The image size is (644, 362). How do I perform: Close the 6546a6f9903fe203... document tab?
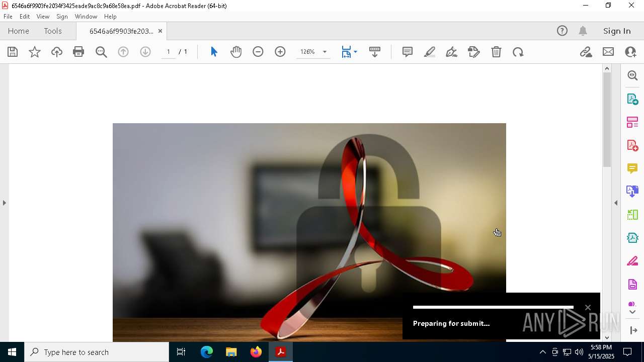(x=160, y=31)
